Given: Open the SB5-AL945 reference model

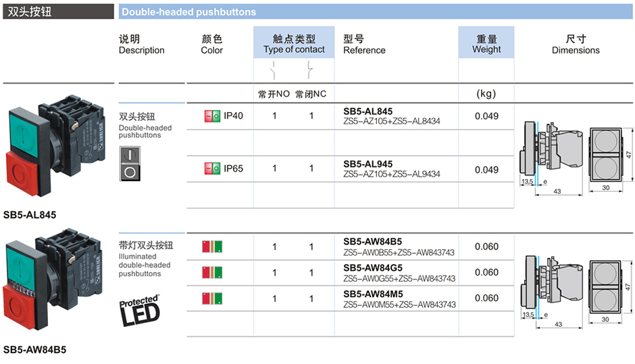Looking at the screenshot, I should pos(367,164).
